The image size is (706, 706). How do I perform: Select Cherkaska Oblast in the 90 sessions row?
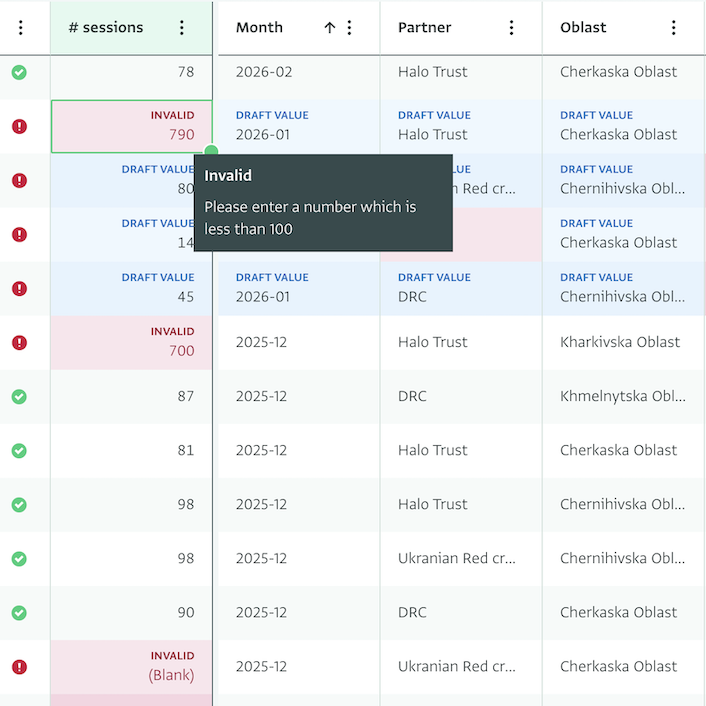[x=624, y=613]
